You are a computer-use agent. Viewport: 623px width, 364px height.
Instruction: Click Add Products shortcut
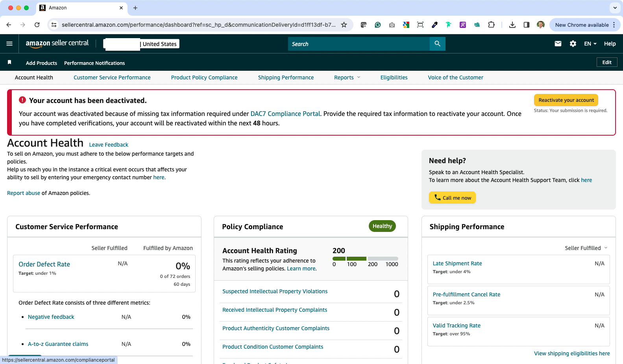coord(41,63)
